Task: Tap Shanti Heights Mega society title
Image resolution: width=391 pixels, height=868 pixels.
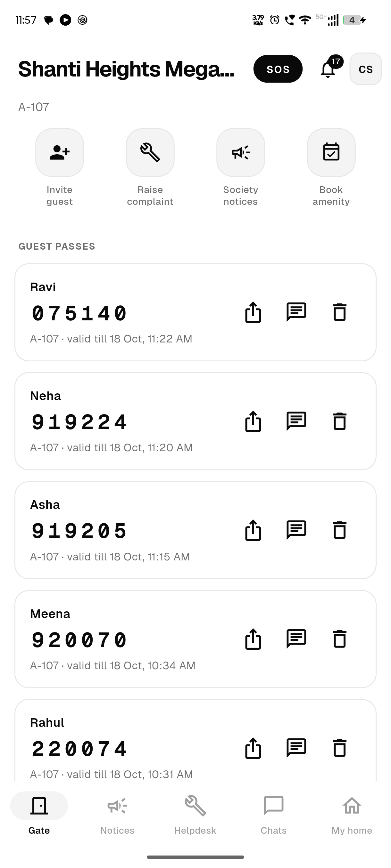Action: 126,69
